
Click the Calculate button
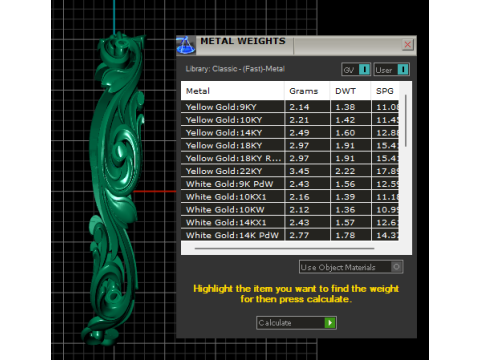click(296, 323)
